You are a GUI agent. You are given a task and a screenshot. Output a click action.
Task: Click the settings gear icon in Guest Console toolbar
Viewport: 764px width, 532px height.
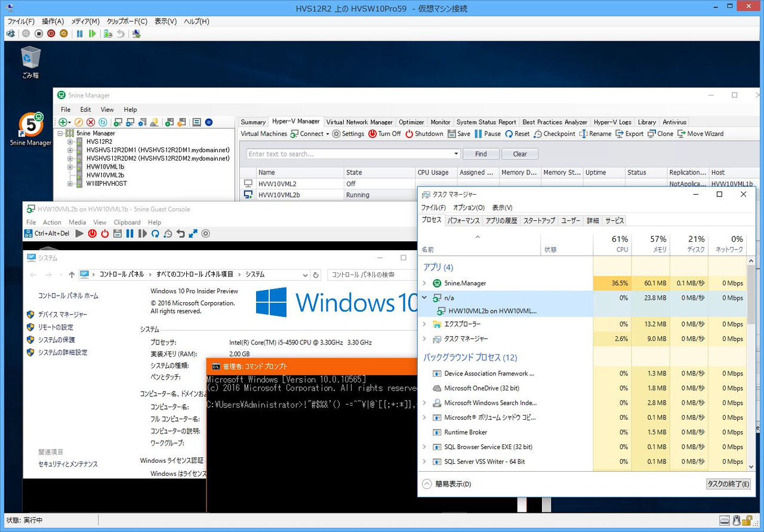coord(205,233)
